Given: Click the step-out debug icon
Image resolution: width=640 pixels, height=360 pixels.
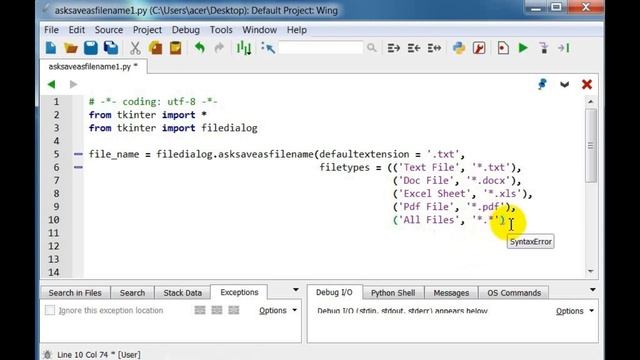Looking at the screenshot, I should click(x=564, y=48).
